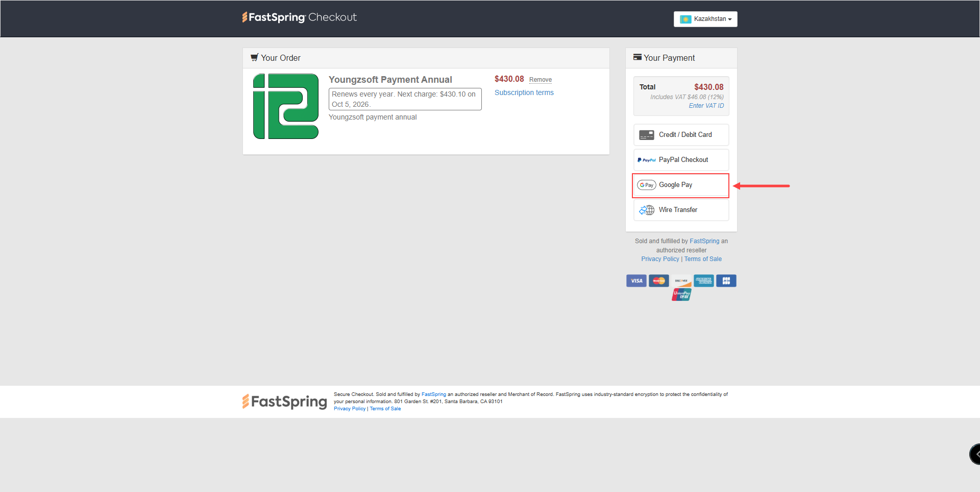Click the Enter VAT ID link

(706, 106)
